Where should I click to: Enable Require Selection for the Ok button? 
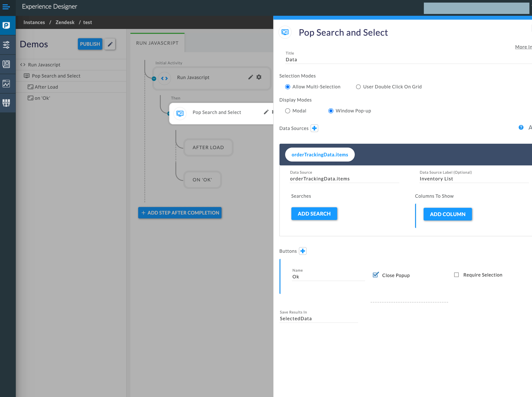click(x=456, y=275)
